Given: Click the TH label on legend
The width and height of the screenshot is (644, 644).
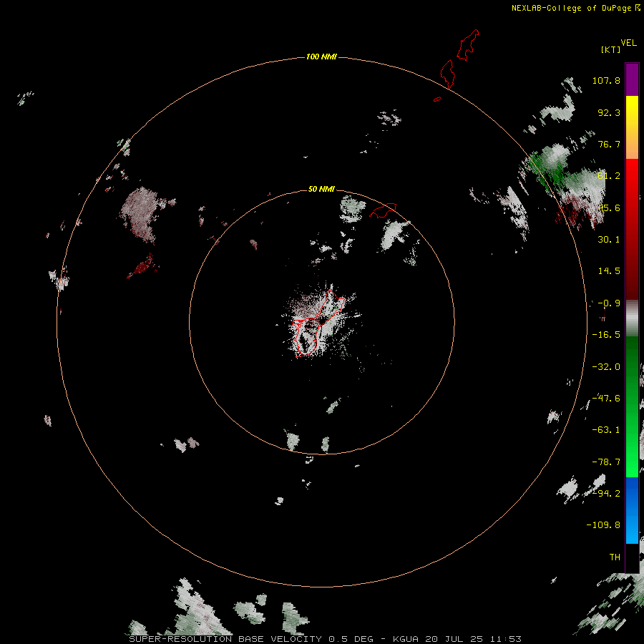Looking at the screenshot, I should (615, 557).
